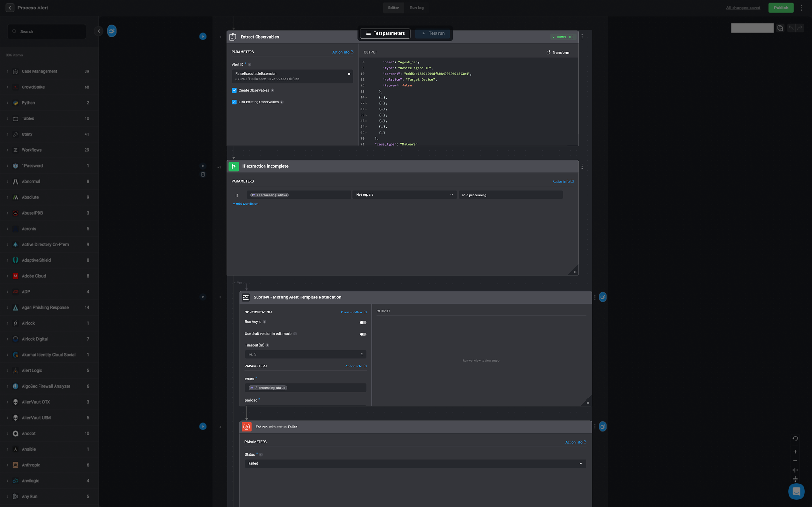Click the zoom in plus icon
This screenshot has width=812, height=507.
795,452
